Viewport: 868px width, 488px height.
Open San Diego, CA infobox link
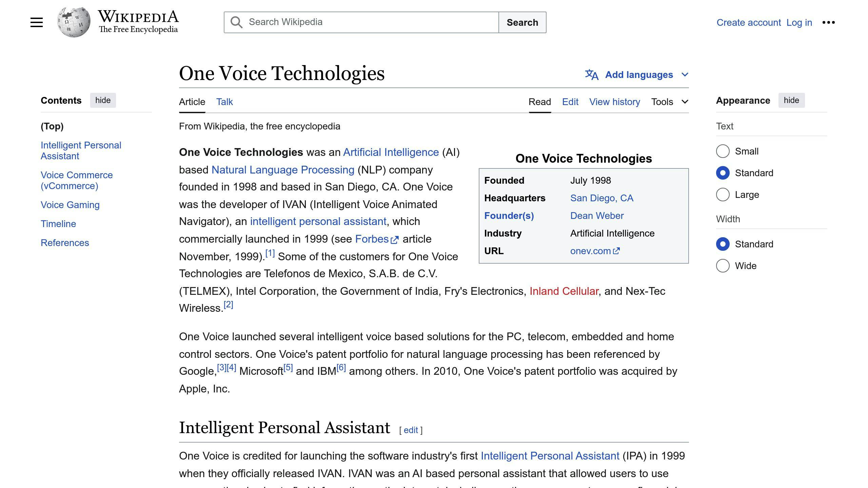pos(601,198)
